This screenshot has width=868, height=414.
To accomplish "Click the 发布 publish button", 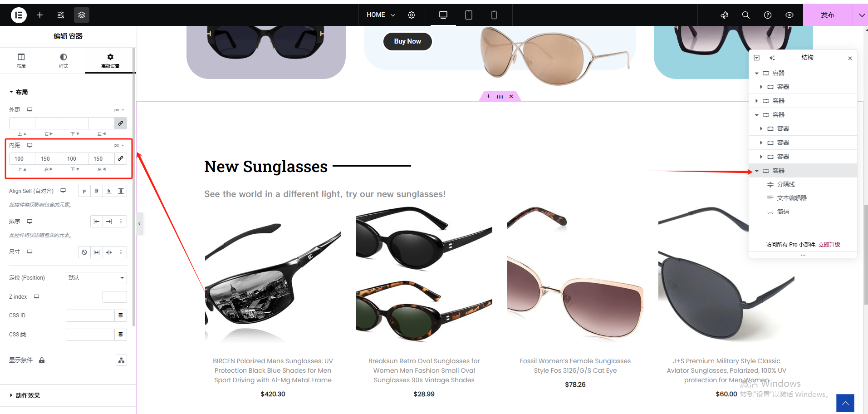I will click(828, 15).
